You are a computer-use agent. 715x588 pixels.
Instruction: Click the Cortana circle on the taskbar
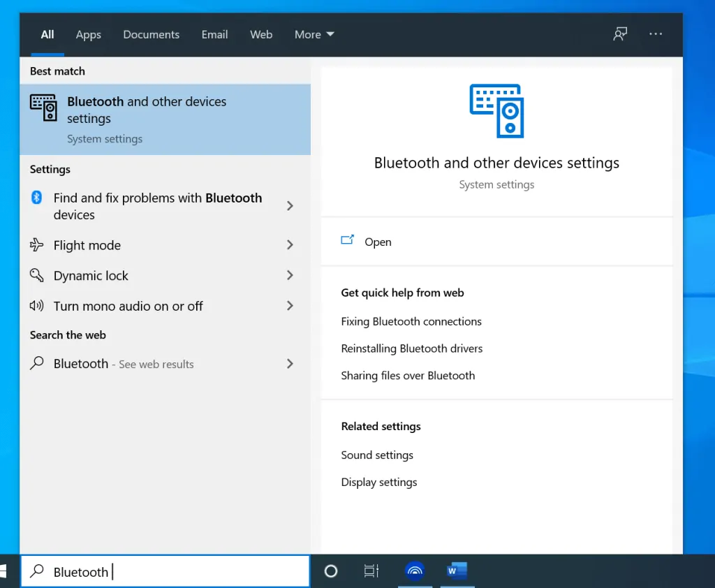point(330,571)
